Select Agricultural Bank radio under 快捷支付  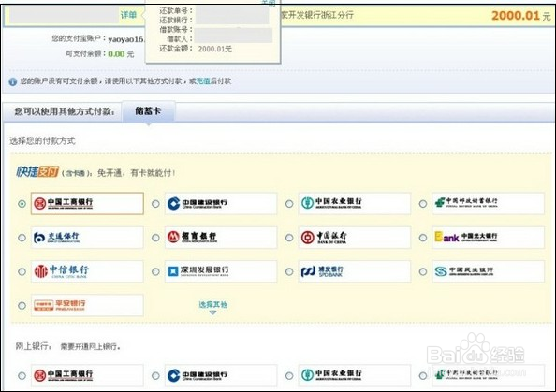click(x=289, y=204)
